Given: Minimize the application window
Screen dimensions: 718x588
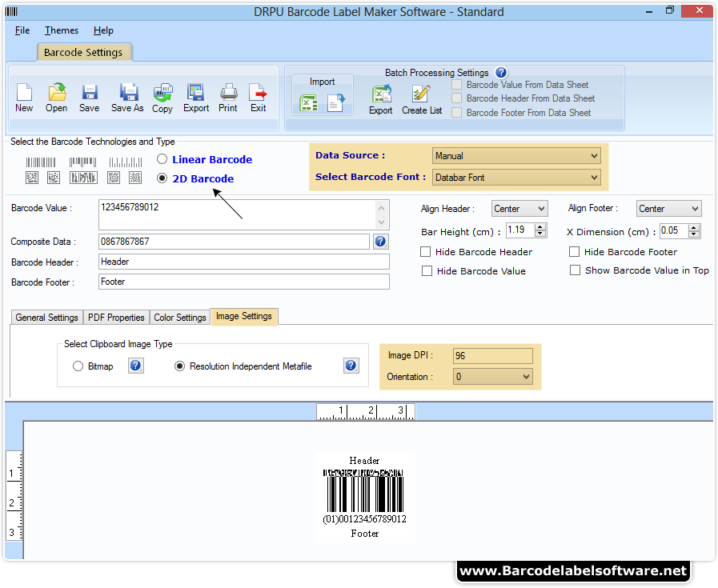Looking at the screenshot, I should tap(649, 11).
